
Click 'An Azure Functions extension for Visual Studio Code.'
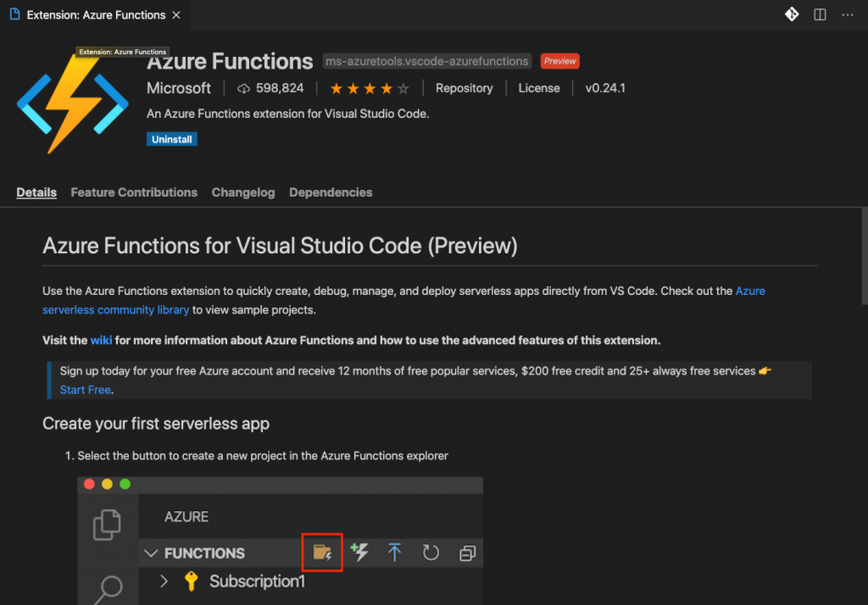click(288, 114)
